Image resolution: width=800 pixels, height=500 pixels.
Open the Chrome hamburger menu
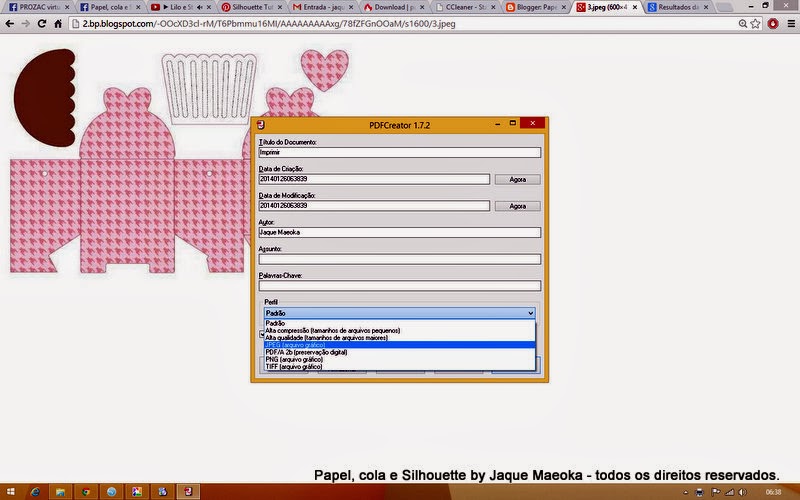tap(791, 23)
